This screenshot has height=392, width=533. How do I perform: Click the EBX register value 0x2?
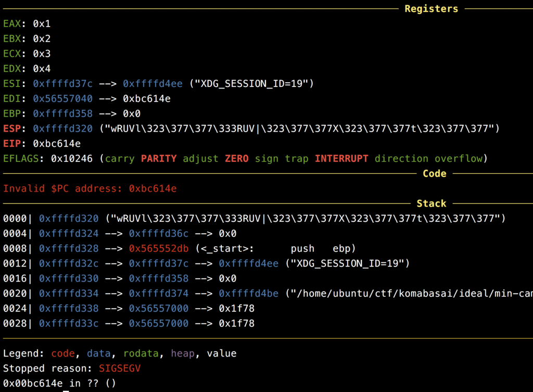(x=42, y=39)
